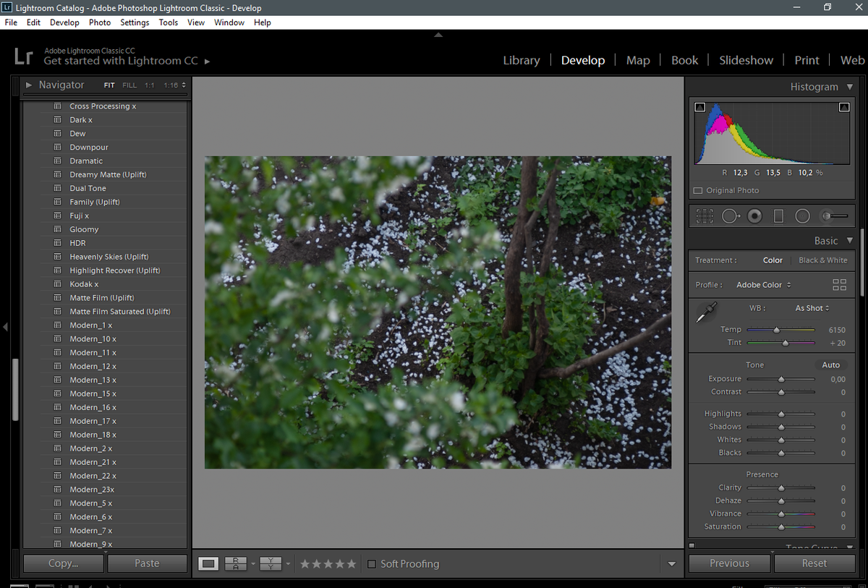The image size is (868, 588).
Task: Enable the Soft Proofing checkbox
Action: pyautogui.click(x=372, y=563)
